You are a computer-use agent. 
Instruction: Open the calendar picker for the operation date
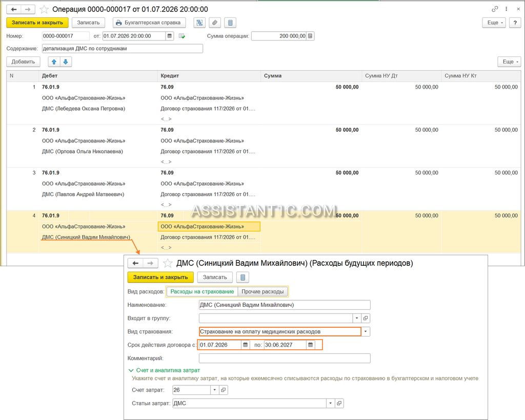pos(170,36)
